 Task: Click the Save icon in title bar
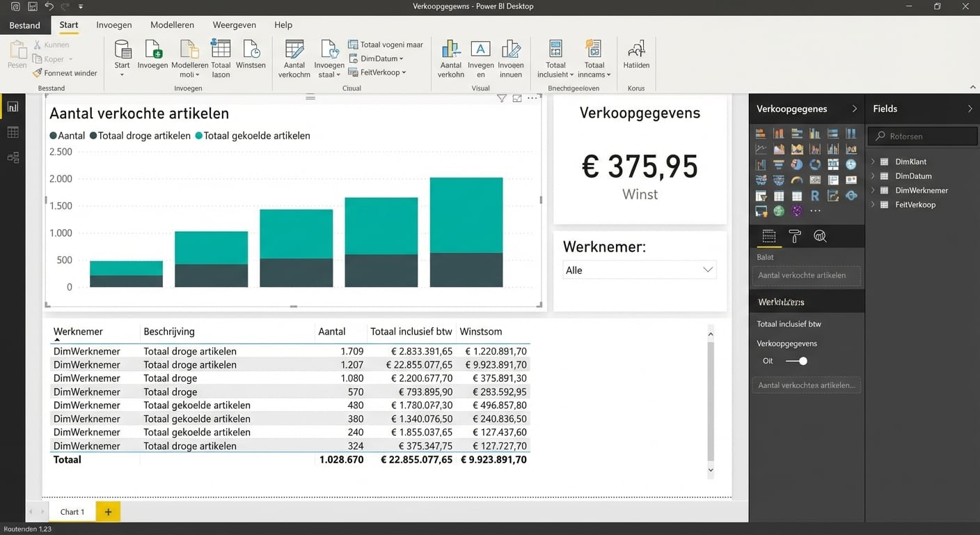click(x=32, y=6)
